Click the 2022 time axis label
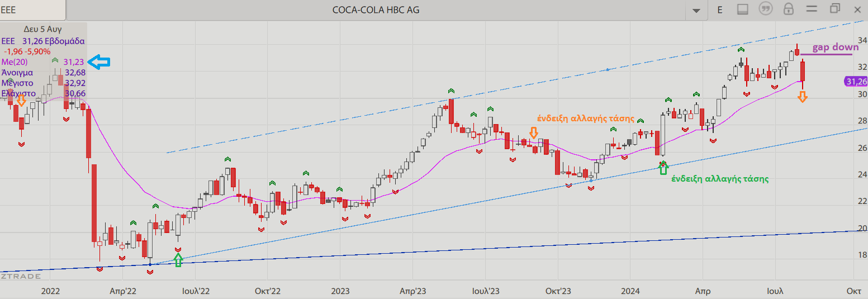This screenshot has height=299, width=868. pyautogui.click(x=51, y=291)
